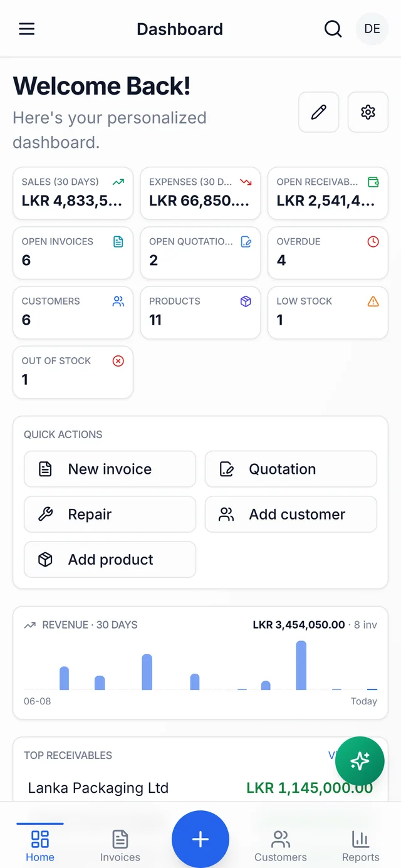The height and width of the screenshot is (868, 401).
Task: Click the Repair quick action button
Action: 110,514
